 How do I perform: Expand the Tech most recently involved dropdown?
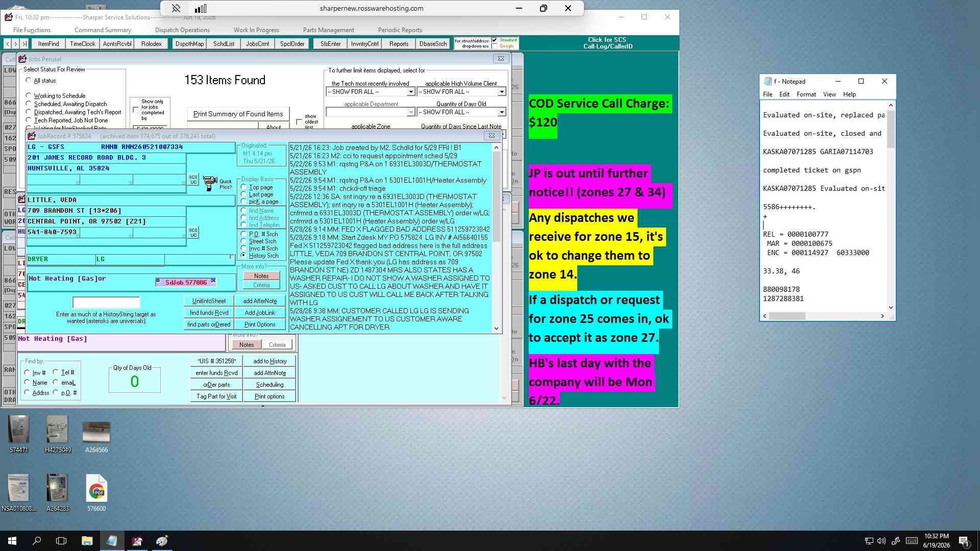click(x=410, y=92)
